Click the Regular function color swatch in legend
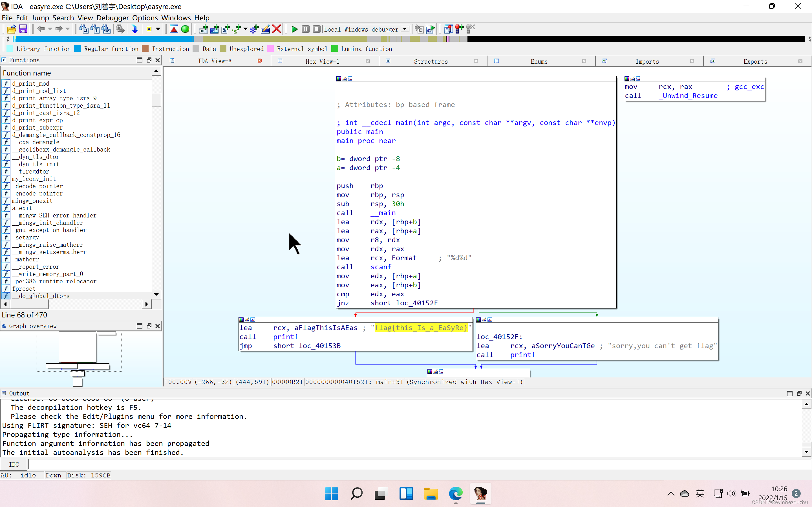This screenshot has width=812, height=507. click(78, 49)
